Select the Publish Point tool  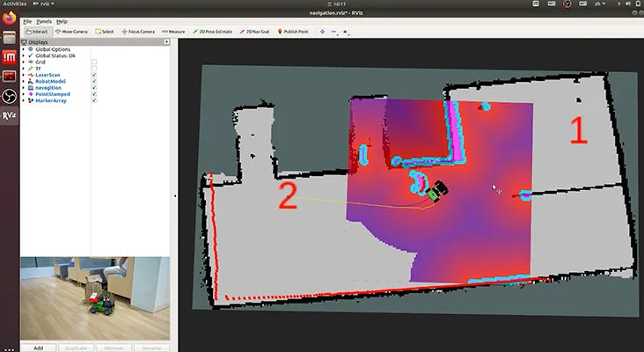tap(293, 32)
